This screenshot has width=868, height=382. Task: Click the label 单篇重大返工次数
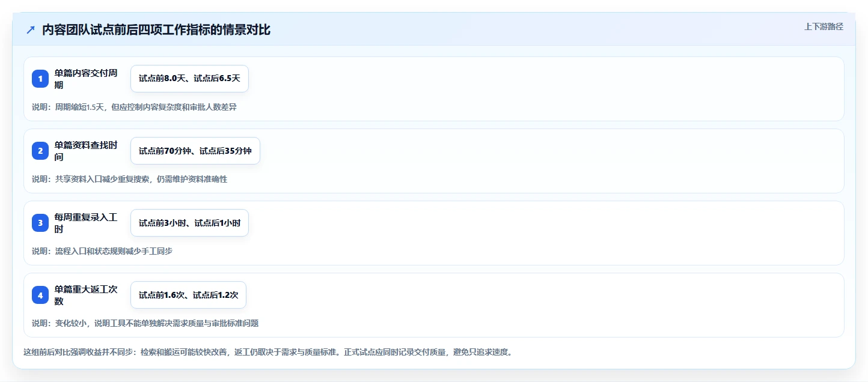click(86, 295)
